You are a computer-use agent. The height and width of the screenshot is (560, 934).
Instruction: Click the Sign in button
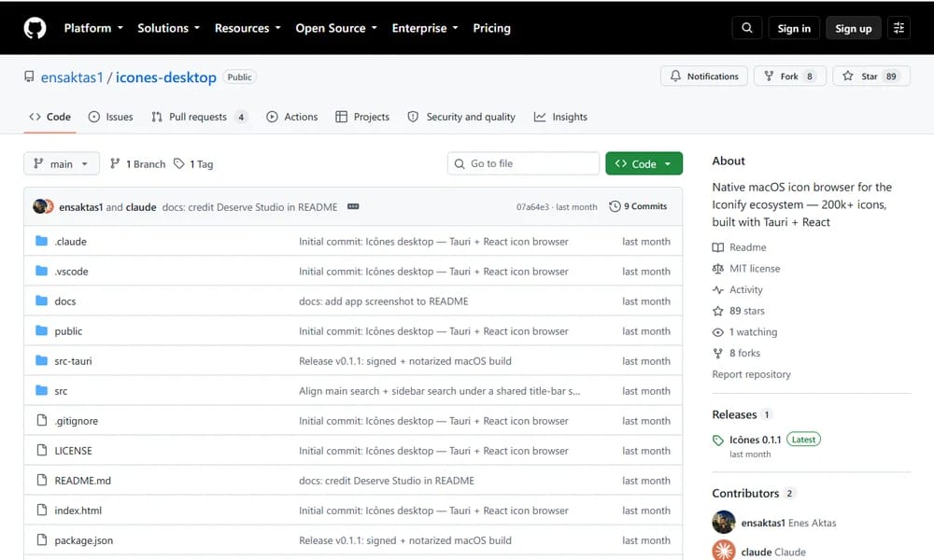click(794, 28)
